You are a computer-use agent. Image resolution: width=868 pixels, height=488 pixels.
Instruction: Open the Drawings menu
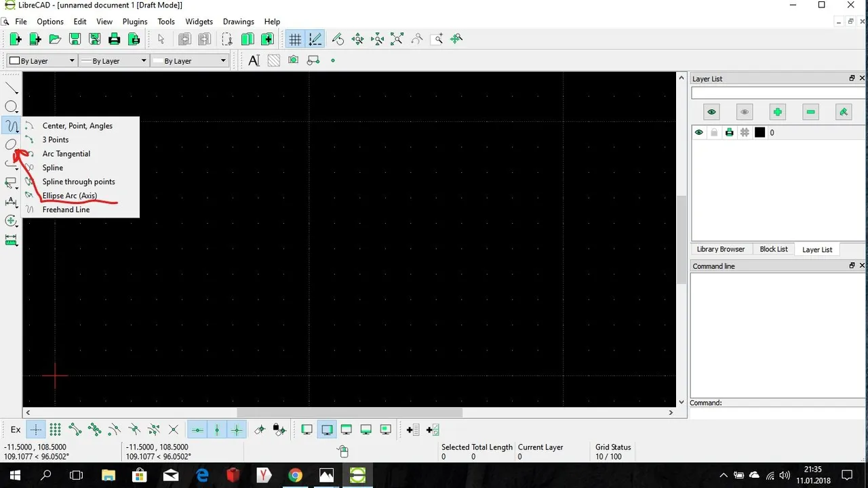click(x=239, y=22)
